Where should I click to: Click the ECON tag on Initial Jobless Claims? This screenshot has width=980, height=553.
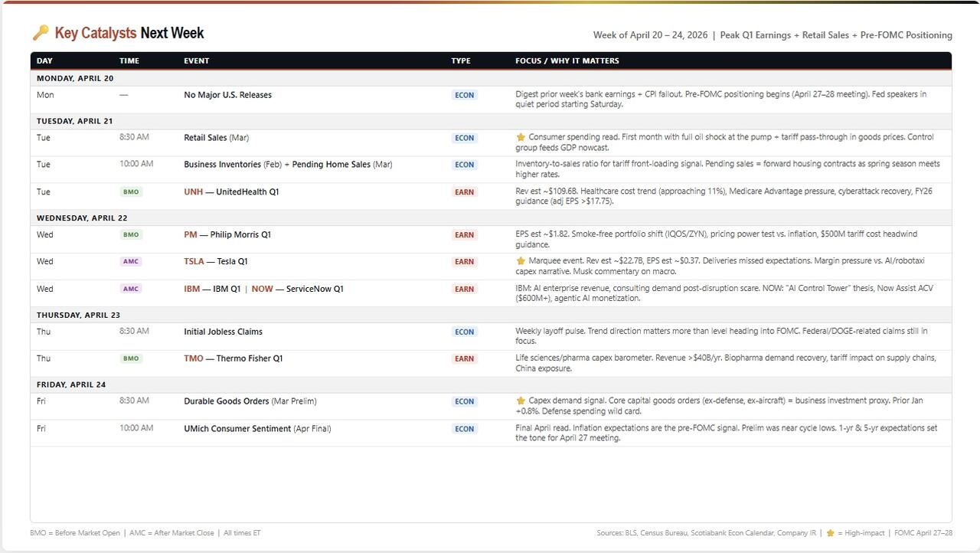tap(464, 332)
